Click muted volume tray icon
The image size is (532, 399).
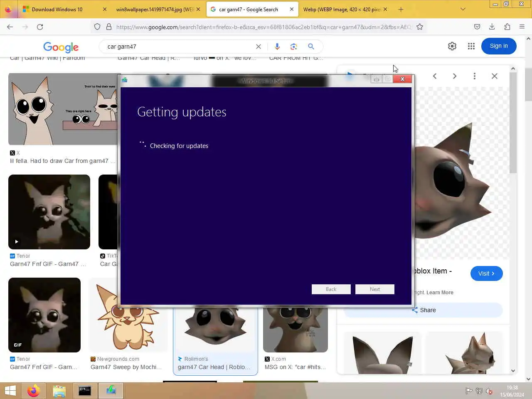tap(490, 391)
